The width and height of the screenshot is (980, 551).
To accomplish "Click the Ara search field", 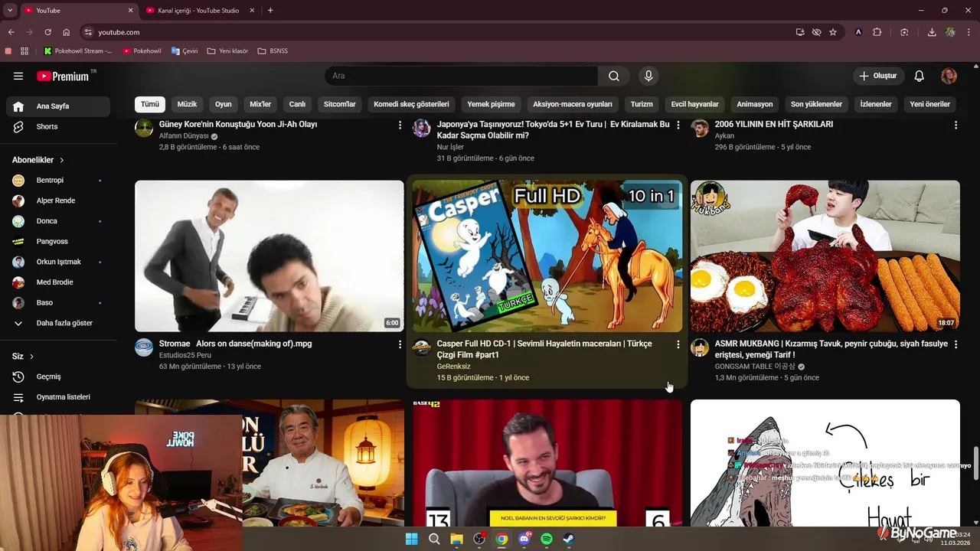I will point(462,76).
